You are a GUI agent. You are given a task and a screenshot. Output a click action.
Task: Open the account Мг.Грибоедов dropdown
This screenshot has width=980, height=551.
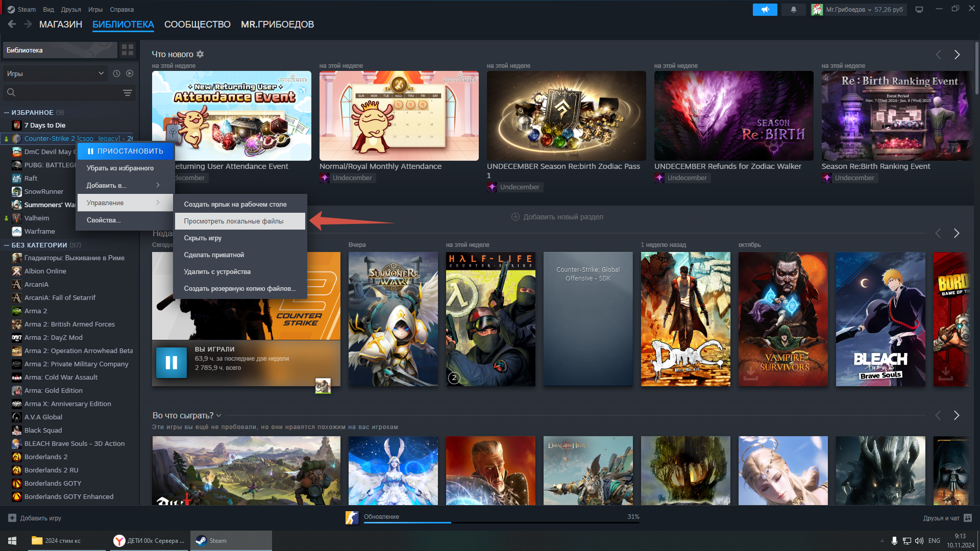860,10
